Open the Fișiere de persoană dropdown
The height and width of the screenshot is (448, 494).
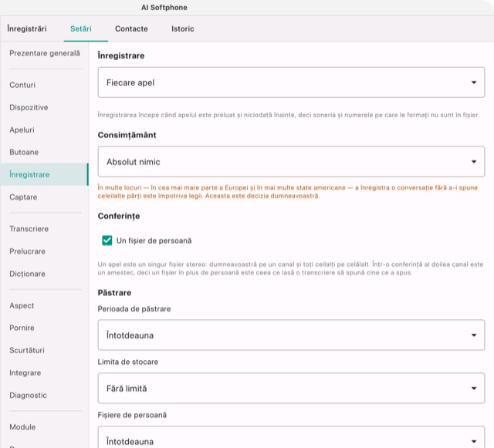click(291, 438)
